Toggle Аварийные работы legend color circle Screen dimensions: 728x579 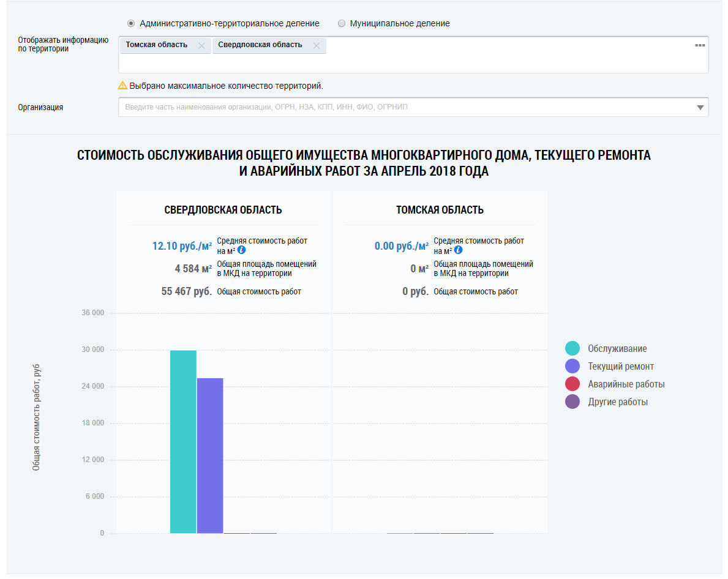[572, 384]
